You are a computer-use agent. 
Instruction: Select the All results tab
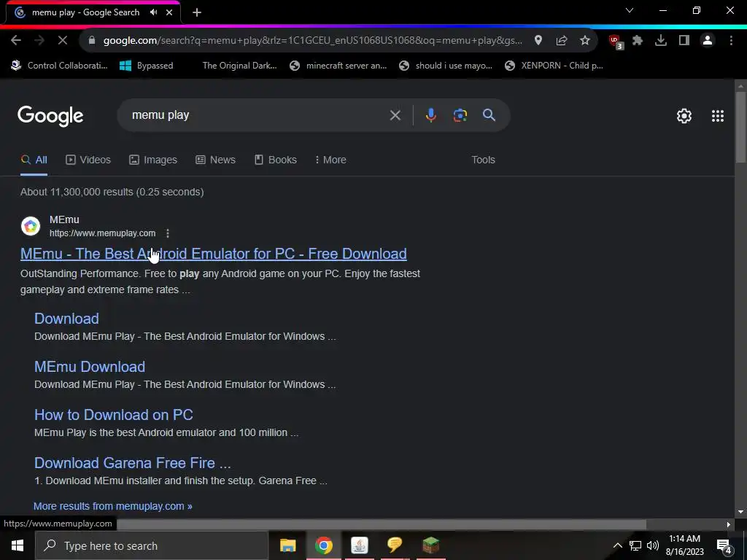pos(34,160)
